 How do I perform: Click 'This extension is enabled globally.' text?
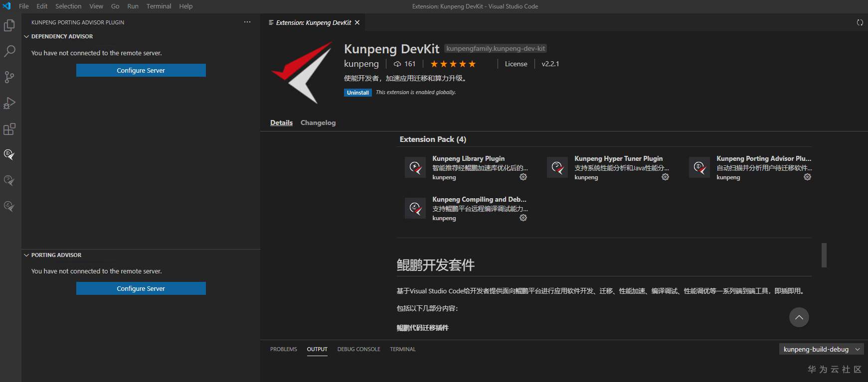[416, 92]
